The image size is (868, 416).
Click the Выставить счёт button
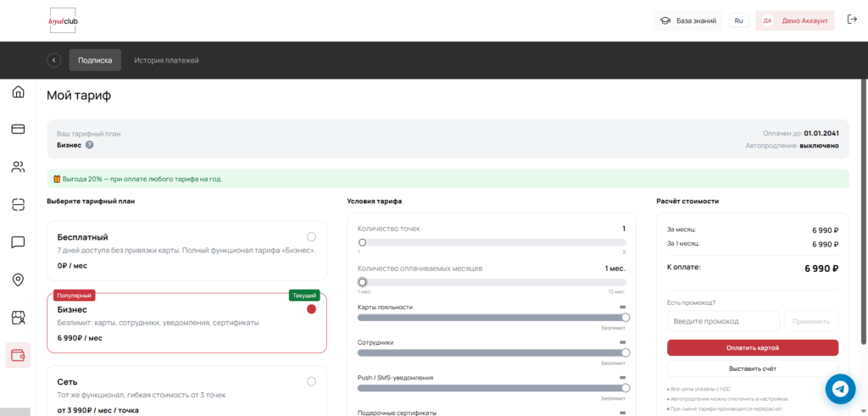tap(752, 369)
